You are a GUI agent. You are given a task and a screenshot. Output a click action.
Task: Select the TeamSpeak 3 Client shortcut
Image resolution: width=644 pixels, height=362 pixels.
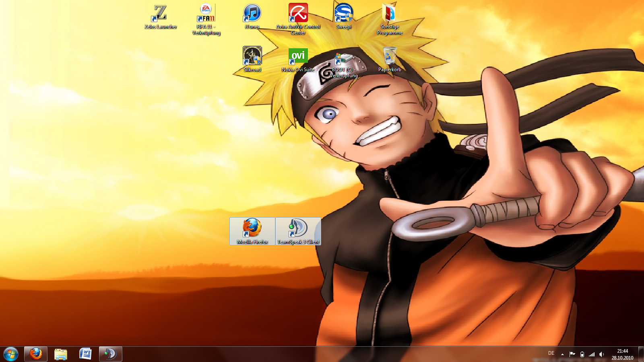click(x=298, y=228)
